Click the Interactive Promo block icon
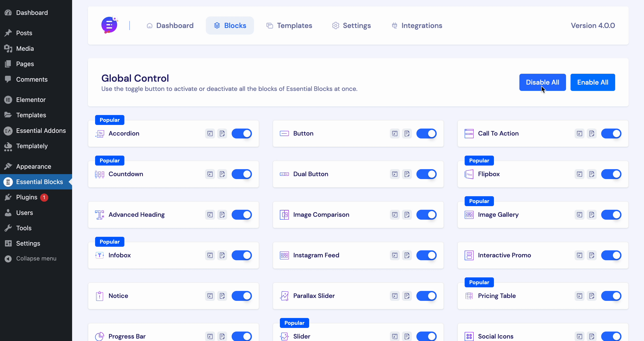The width and height of the screenshot is (644, 341). [x=469, y=255]
